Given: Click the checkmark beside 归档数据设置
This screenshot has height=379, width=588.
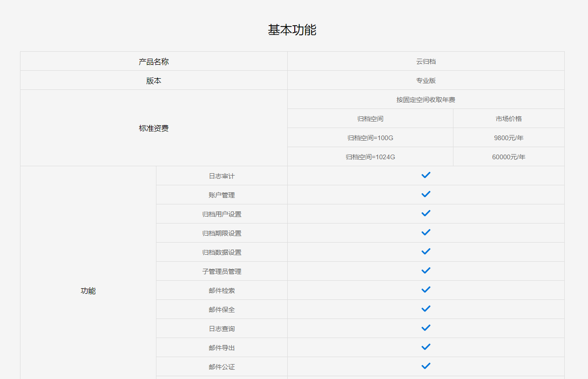Looking at the screenshot, I should point(426,251).
